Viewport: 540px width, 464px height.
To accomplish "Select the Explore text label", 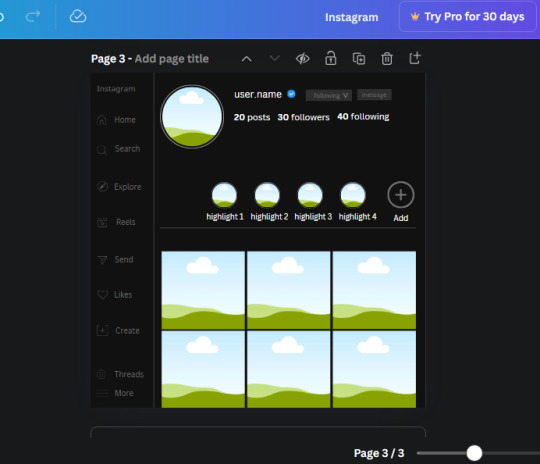I will tap(128, 187).
